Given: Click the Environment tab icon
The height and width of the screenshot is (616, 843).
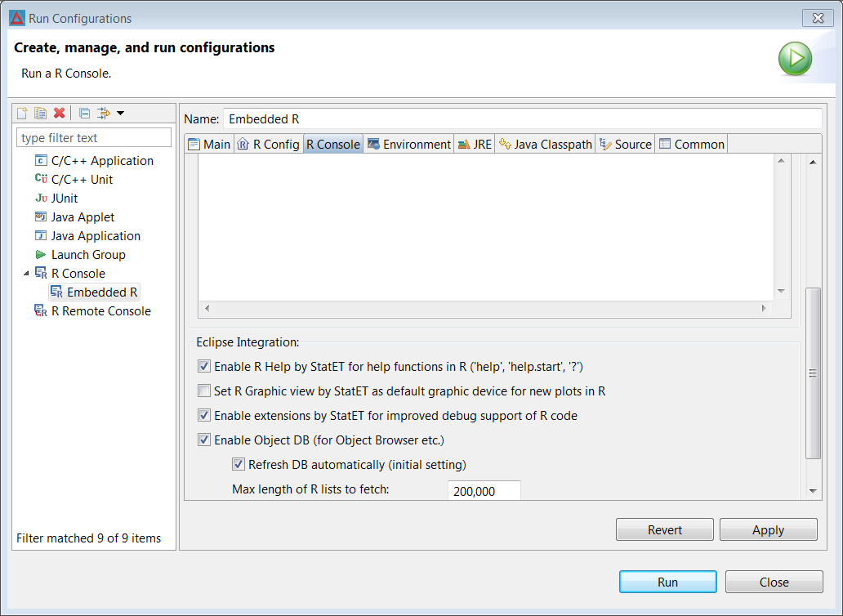Looking at the screenshot, I should (x=373, y=144).
